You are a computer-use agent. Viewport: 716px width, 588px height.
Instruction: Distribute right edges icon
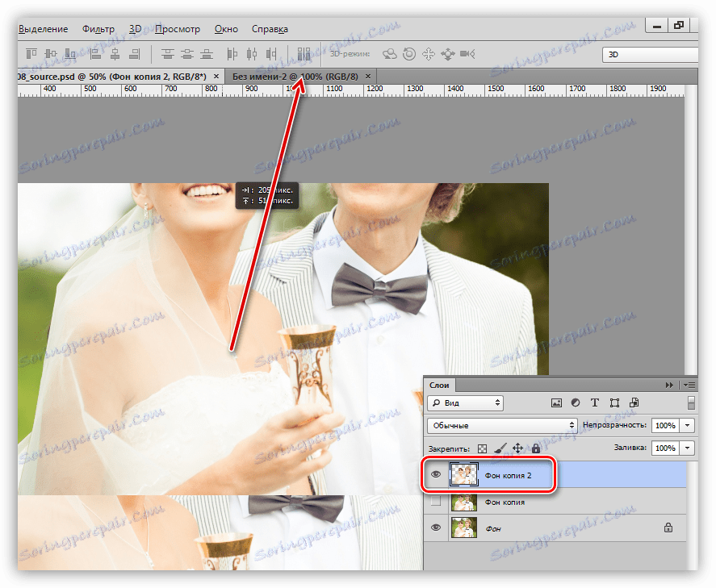coord(271,54)
